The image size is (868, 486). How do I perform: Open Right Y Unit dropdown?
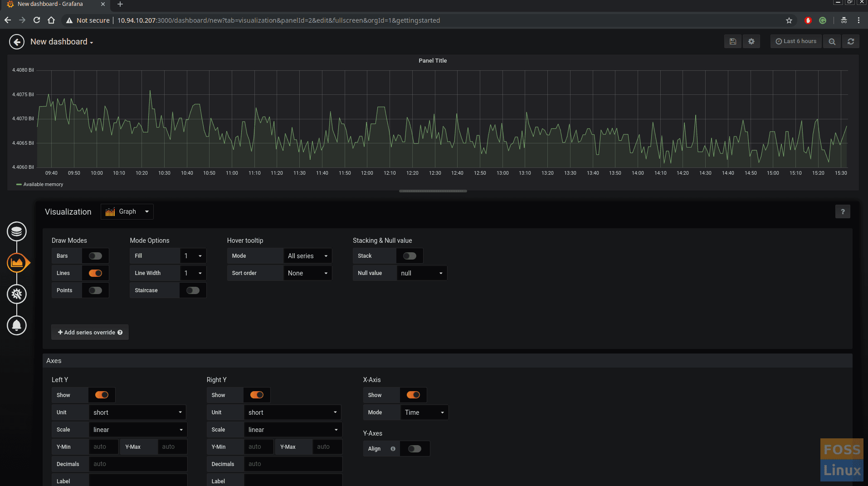click(293, 412)
